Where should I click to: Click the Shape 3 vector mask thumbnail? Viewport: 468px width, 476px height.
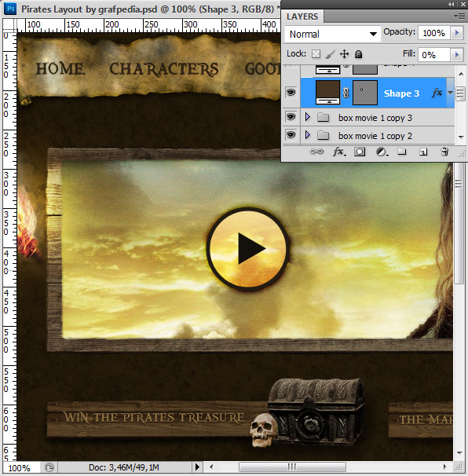(365, 92)
